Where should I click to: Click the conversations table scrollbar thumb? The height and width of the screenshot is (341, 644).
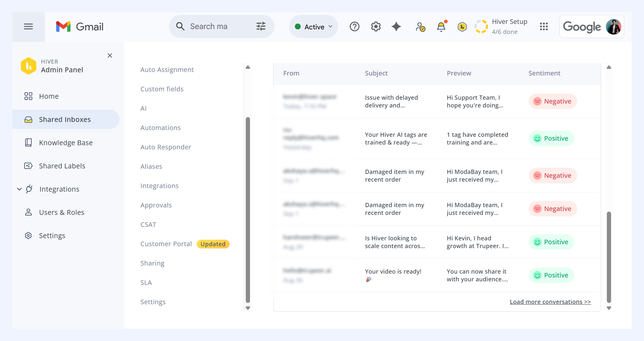pyautogui.click(x=609, y=257)
